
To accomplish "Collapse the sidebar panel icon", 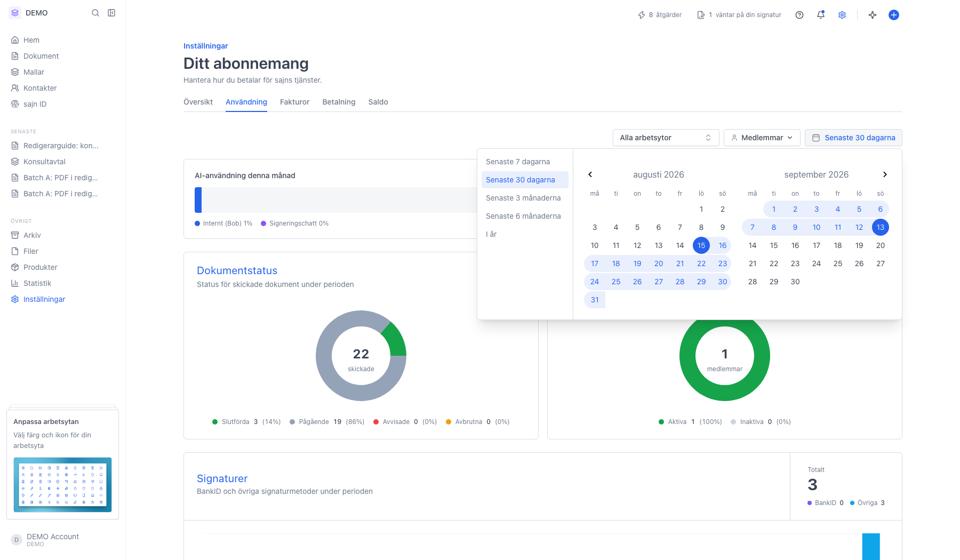I will coord(111,13).
